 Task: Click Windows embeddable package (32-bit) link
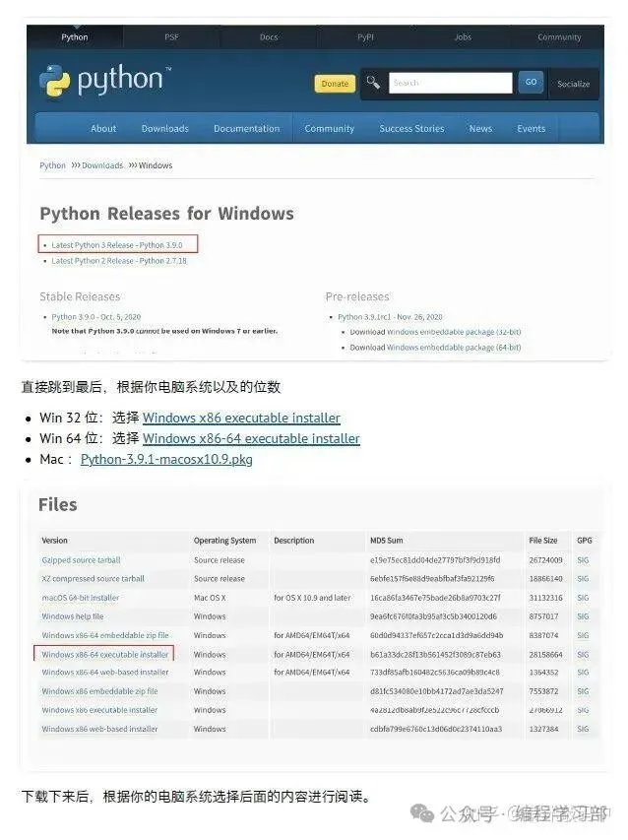pos(454,332)
